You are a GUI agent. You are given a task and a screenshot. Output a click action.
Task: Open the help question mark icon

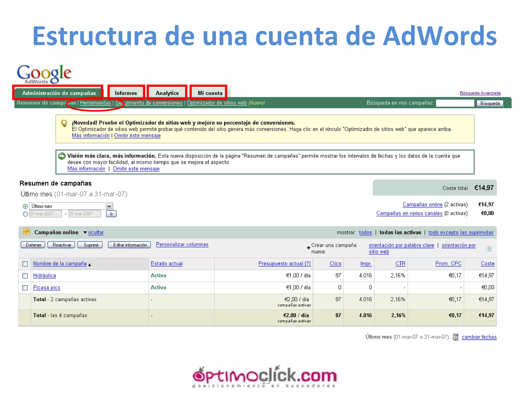tap(489, 249)
